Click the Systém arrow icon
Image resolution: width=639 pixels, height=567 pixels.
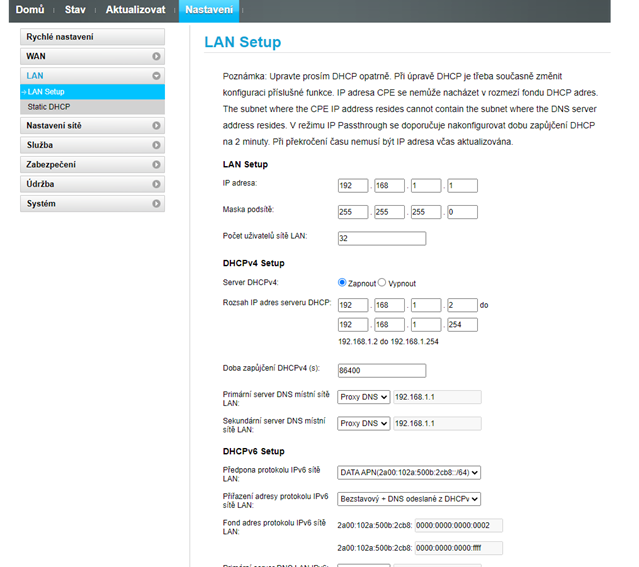coord(156,204)
